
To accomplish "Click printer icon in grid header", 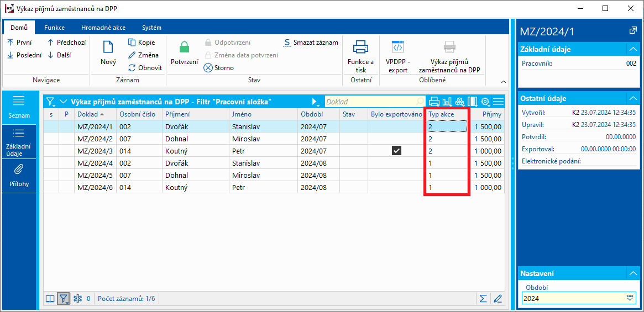I will pos(434,102).
